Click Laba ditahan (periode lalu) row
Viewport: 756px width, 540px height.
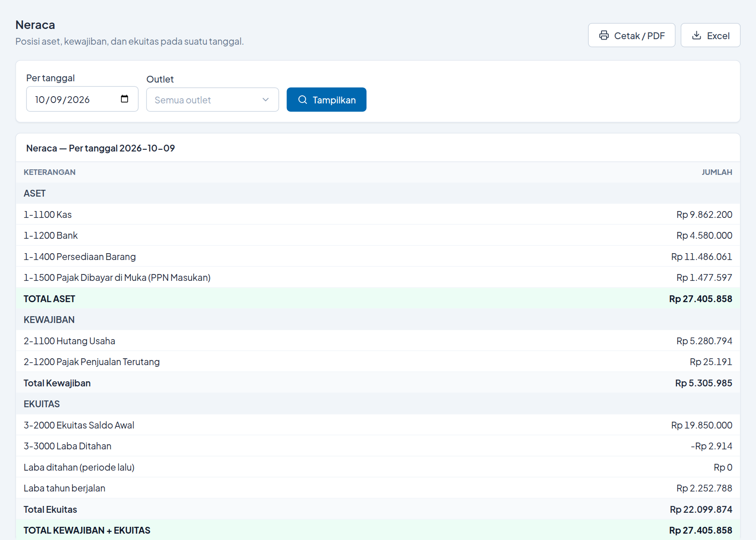pos(378,467)
